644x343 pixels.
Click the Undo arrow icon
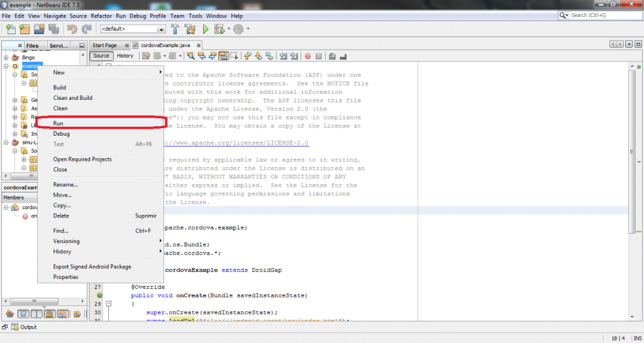point(72,29)
